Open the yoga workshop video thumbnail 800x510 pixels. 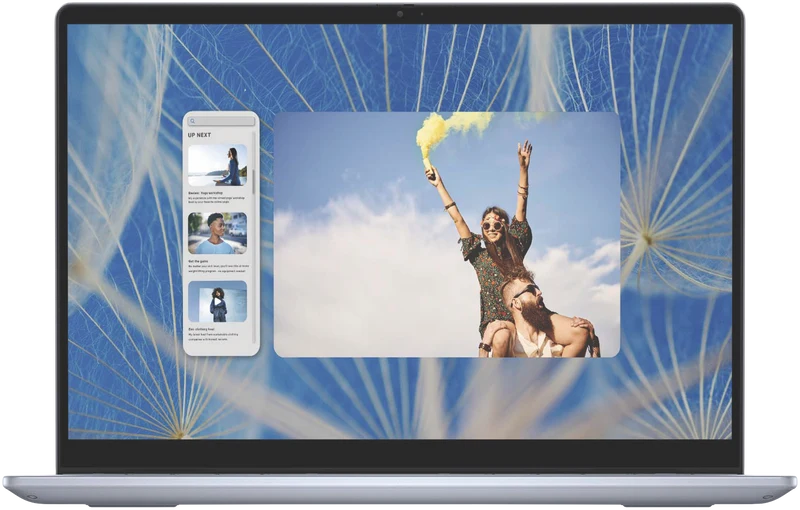coord(217,165)
